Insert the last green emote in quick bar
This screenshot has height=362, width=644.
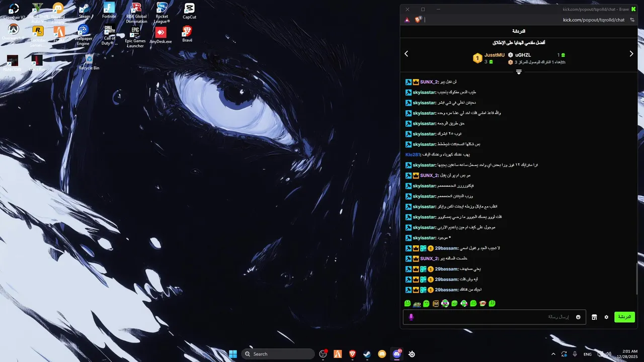(x=492, y=303)
